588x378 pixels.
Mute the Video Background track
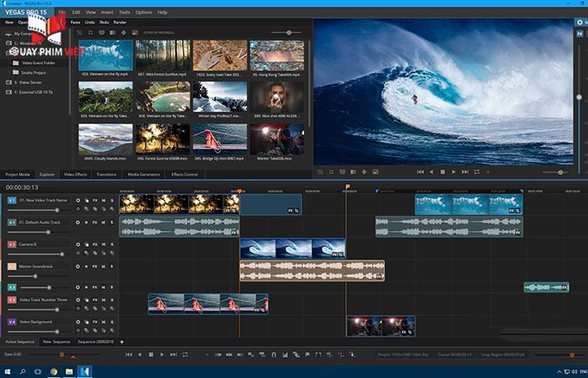click(102, 322)
